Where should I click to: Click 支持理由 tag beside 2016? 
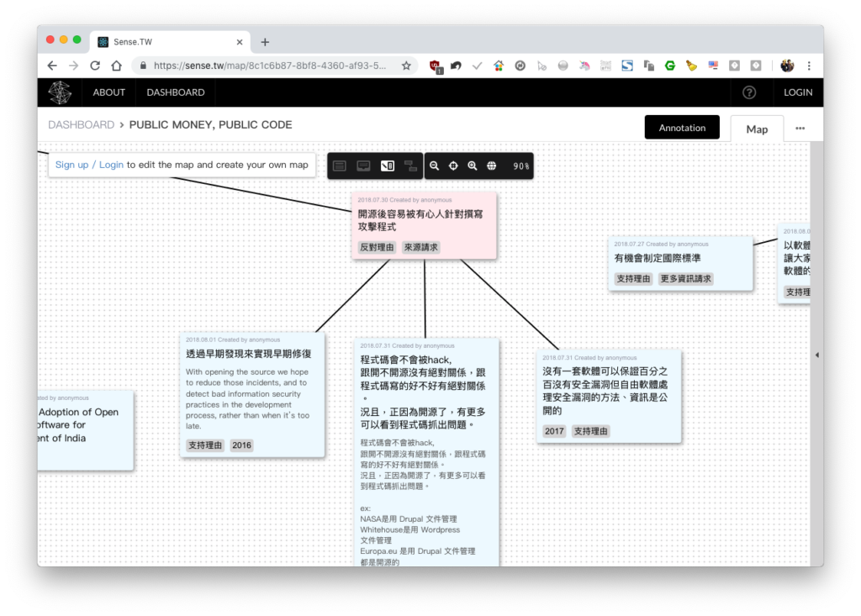coord(205,445)
